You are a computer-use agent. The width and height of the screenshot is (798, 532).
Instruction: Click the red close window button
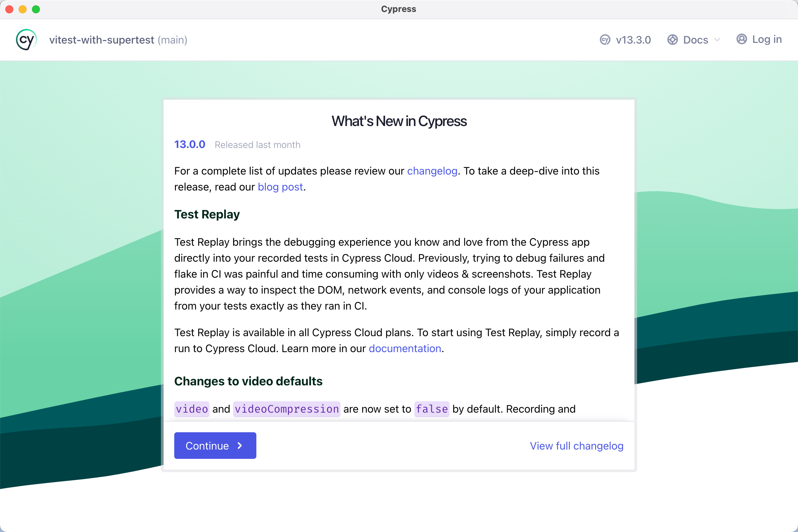[10, 9]
